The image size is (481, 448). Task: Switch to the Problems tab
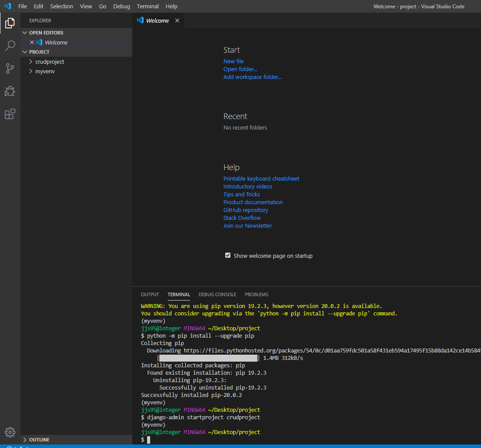[257, 294]
